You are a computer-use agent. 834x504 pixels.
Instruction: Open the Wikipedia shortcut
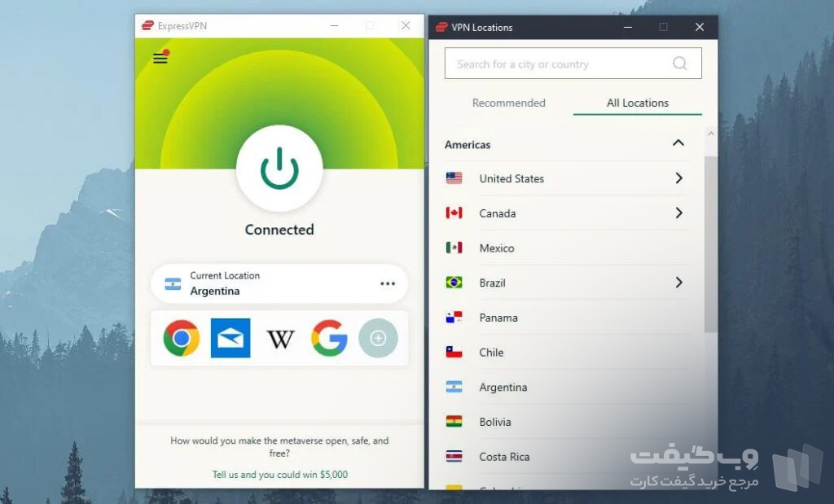(280, 339)
